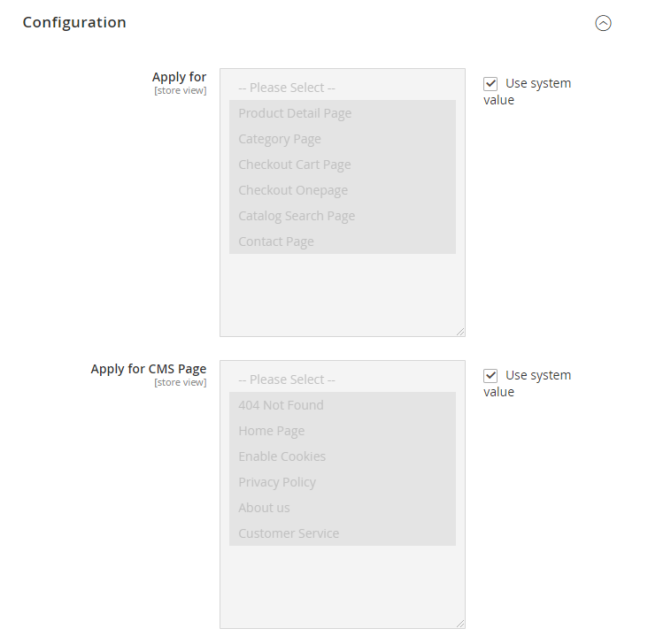Choose Checkout Cart Page option
Screen dimensions: 648x644
coord(294,165)
